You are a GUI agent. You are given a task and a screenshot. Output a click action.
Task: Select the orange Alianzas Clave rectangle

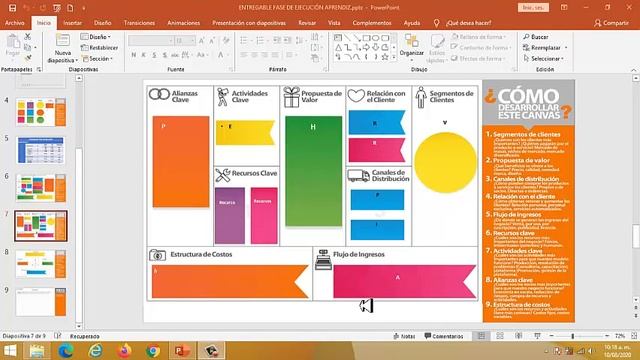(181, 162)
